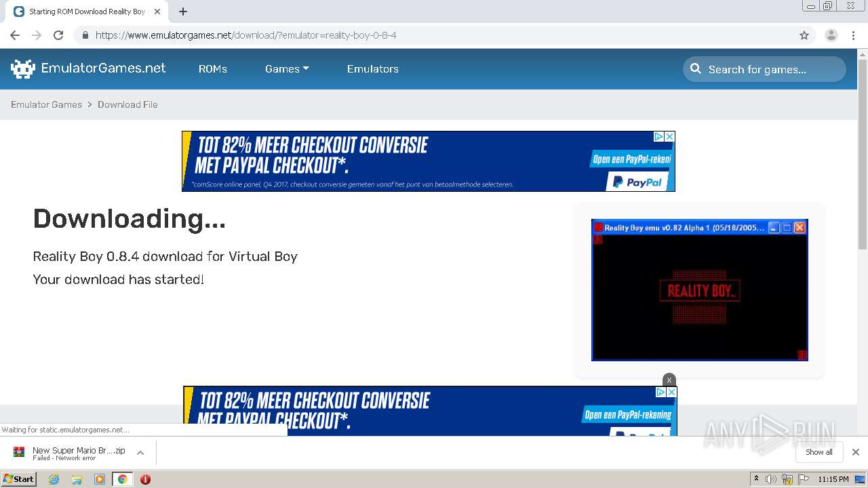Launch Internet Explorer from taskbar
Screen dimensions: 868x488
click(54, 479)
